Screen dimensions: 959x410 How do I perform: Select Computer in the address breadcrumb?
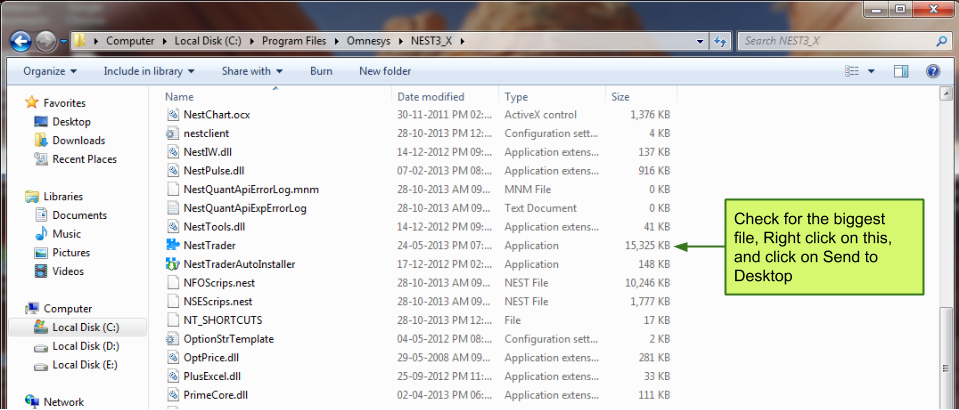tap(130, 41)
